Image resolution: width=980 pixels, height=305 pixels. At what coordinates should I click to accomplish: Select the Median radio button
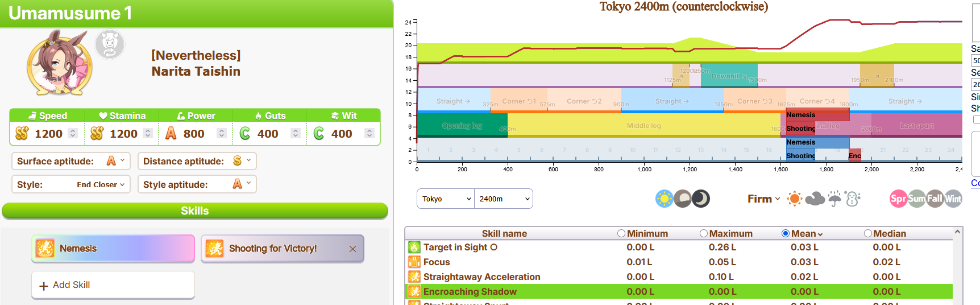[868, 233]
